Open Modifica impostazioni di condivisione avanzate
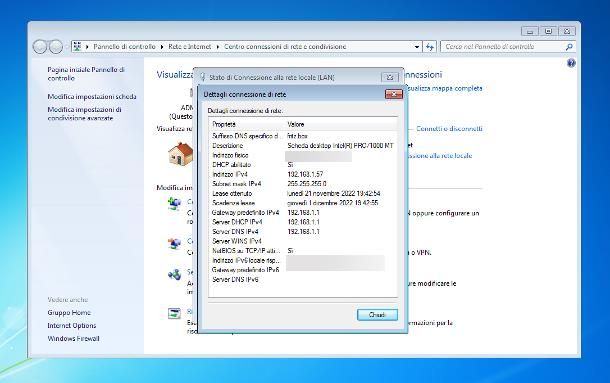 [x=84, y=114]
